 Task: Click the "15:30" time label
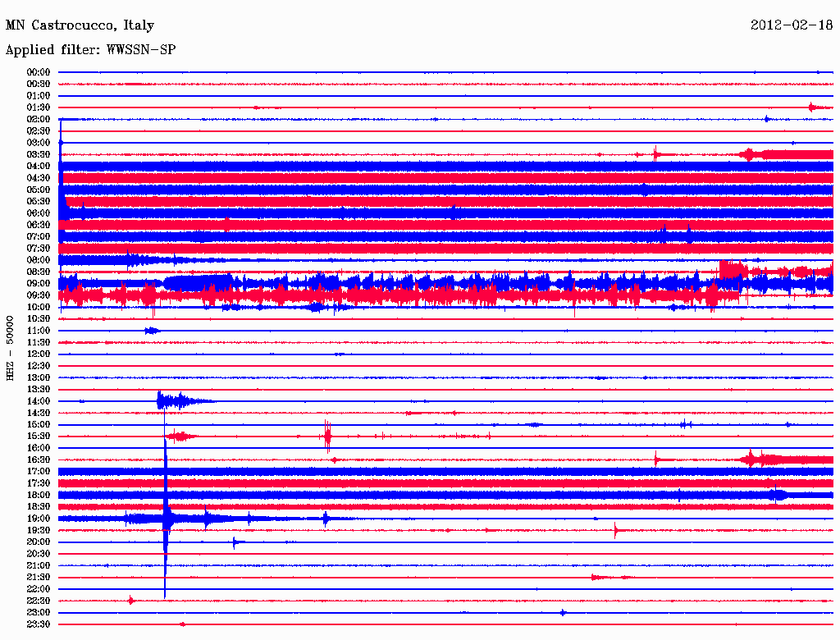click(x=38, y=437)
